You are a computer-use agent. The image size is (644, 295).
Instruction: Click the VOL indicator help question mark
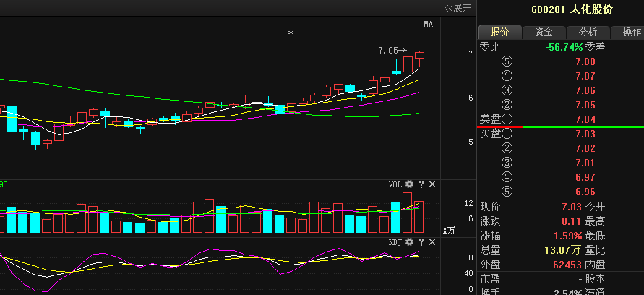421,184
